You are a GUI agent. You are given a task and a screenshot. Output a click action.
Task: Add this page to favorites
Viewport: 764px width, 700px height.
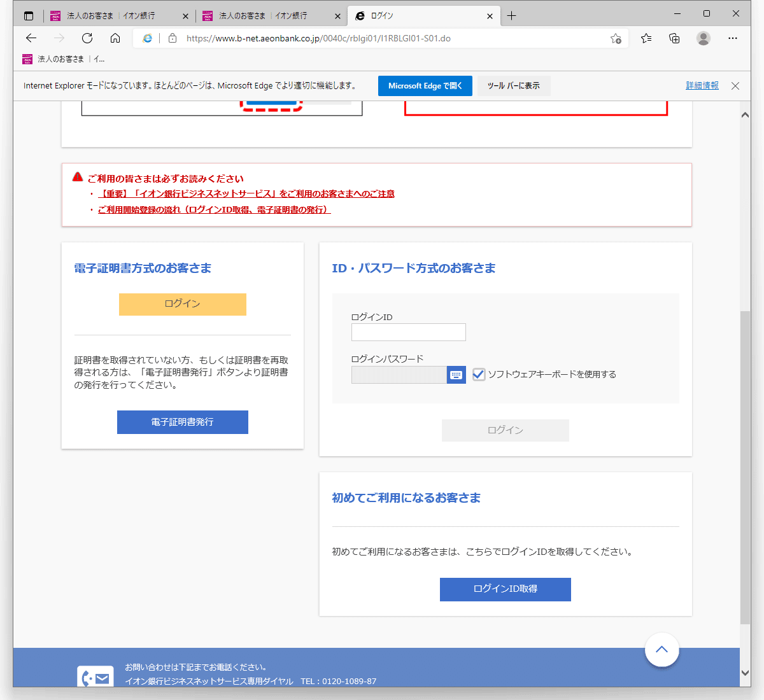point(616,38)
